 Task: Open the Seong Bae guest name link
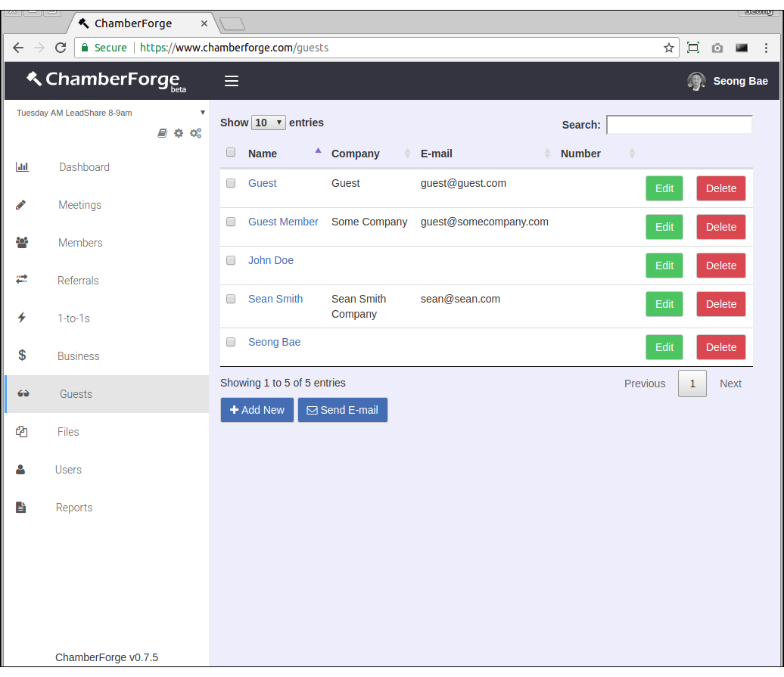coord(274,342)
